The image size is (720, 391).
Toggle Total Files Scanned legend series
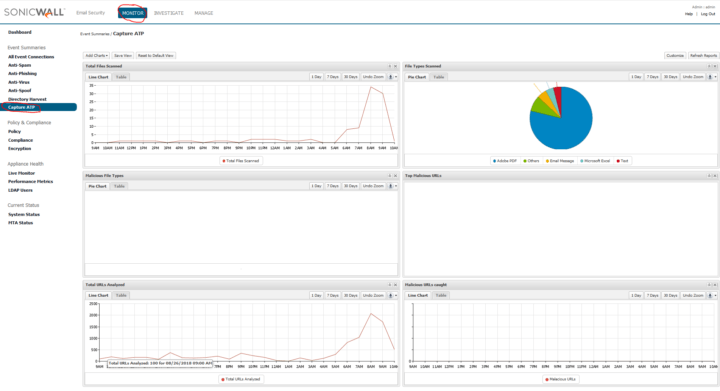241,161
